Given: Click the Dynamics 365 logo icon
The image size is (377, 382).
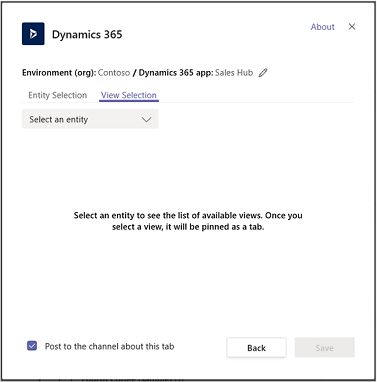Looking at the screenshot, I should tap(33, 34).
